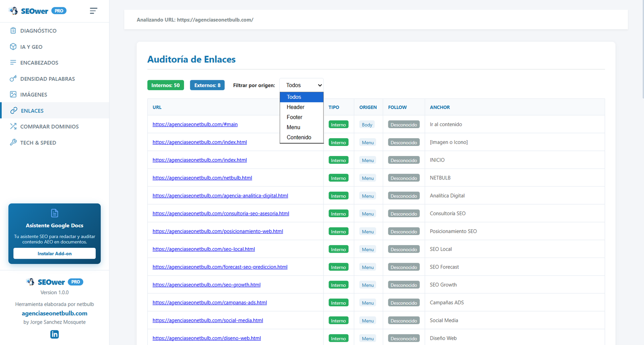Click the footer SEOwer logo icon
Image resolution: width=644 pixels, height=345 pixels.
31,282
